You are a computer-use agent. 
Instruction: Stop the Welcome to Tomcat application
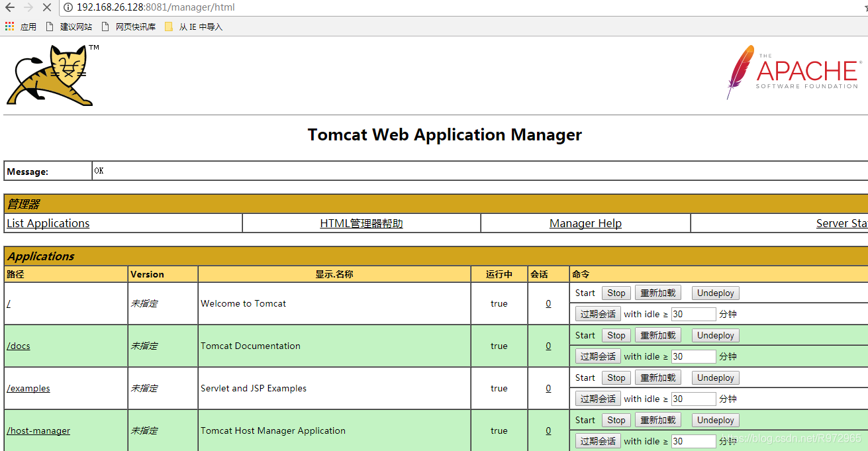[616, 293]
